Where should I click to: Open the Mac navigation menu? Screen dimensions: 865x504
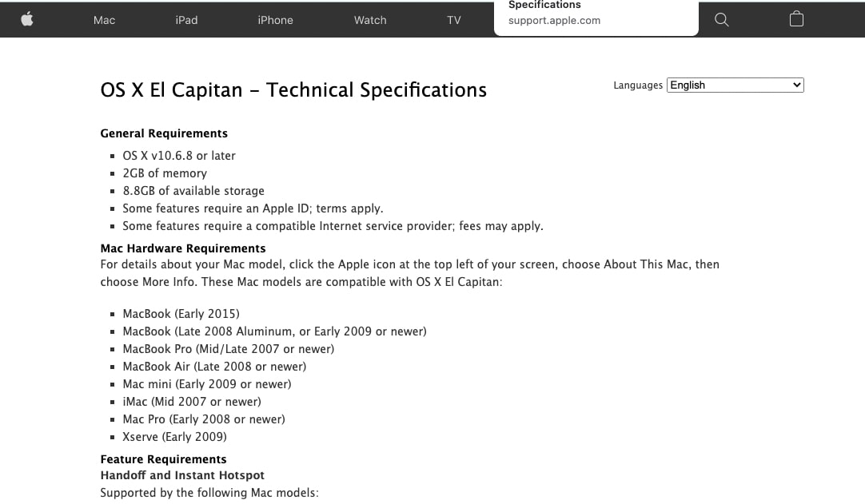pos(104,21)
